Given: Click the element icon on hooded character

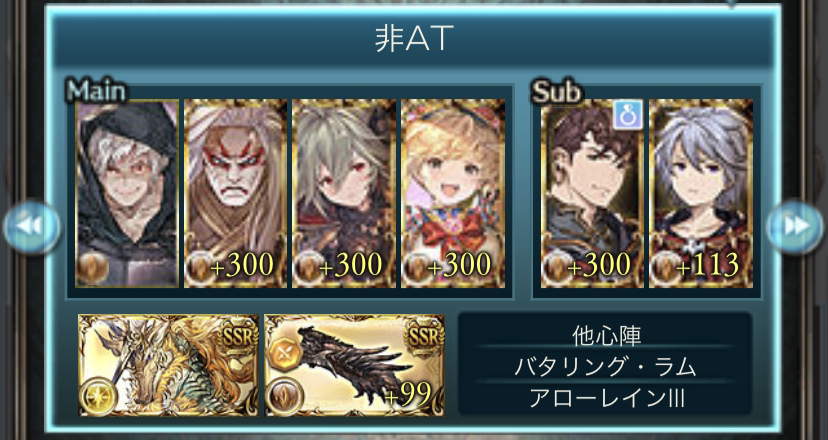Looking at the screenshot, I should pyautogui.click(x=92, y=268).
